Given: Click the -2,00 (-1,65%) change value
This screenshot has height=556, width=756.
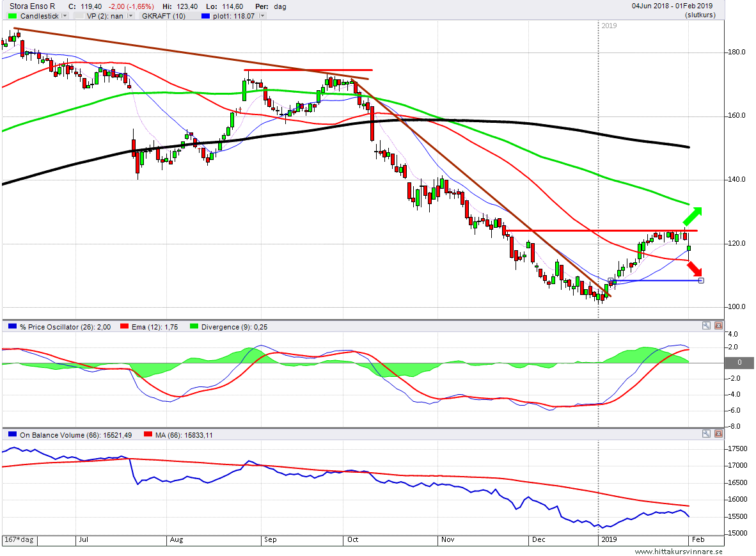Looking at the screenshot, I should click(x=131, y=7).
